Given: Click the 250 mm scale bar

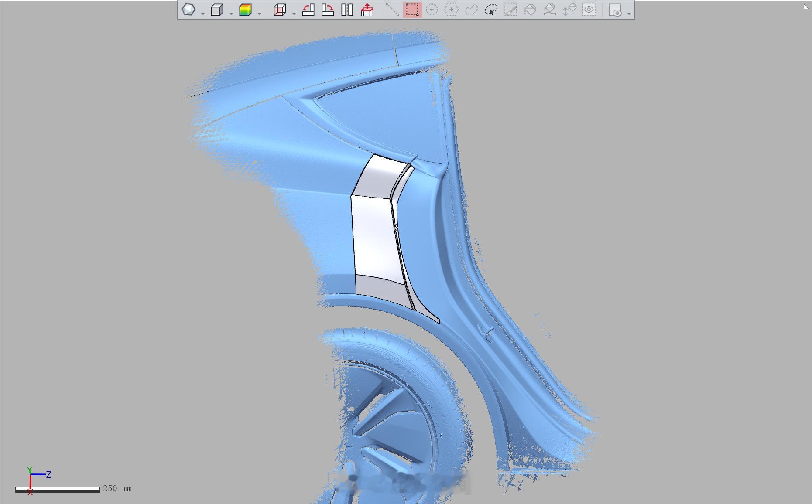Looking at the screenshot, I should click(58, 490).
